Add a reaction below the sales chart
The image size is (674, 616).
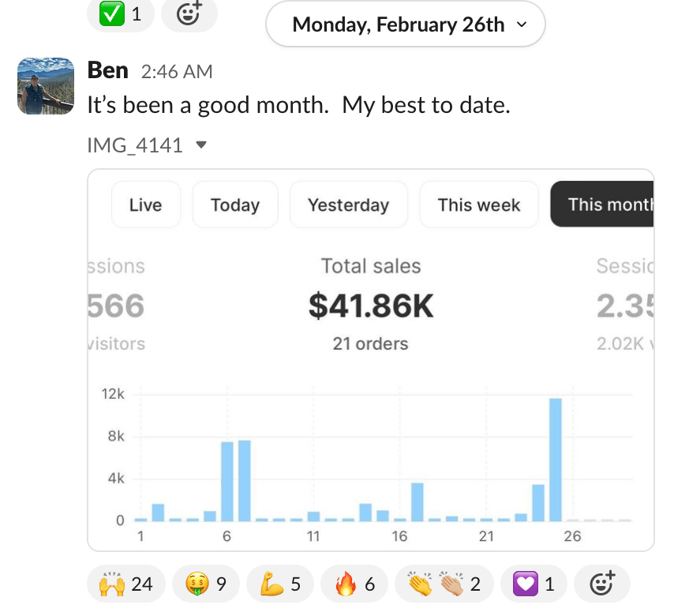(x=601, y=584)
